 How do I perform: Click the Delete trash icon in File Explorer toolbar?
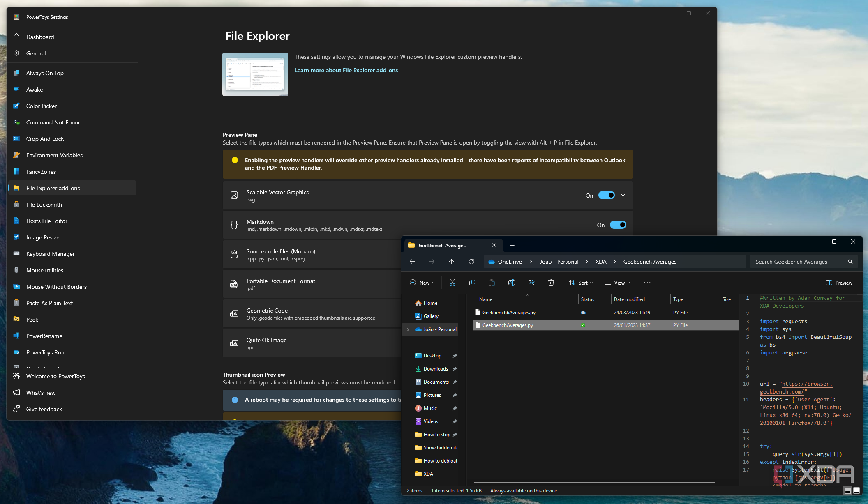click(551, 283)
